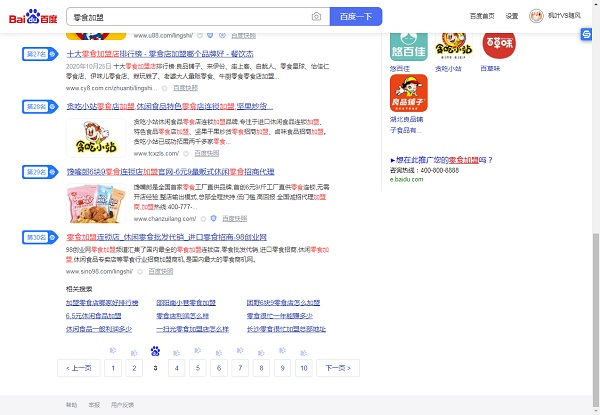Open related search 长沙零食很忙加盟总部地址
The height and width of the screenshot is (415, 600).
286,329
